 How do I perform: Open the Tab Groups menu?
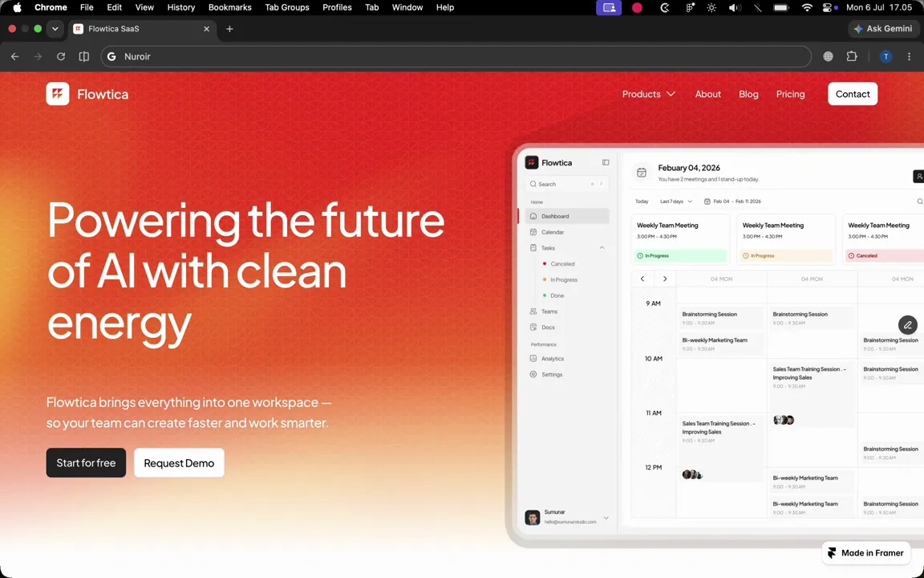click(287, 8)
